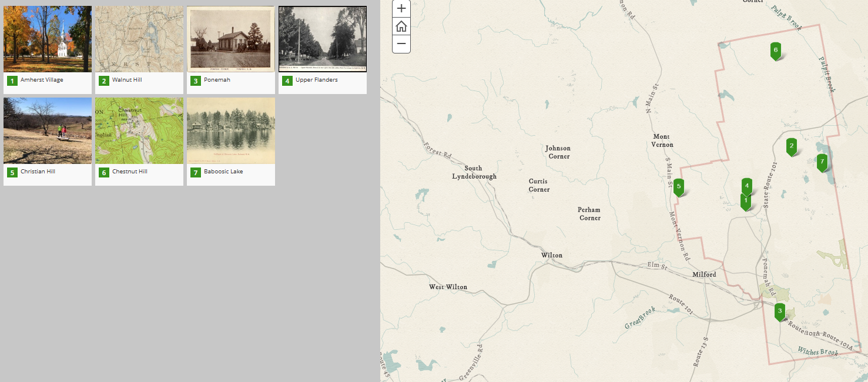
Task: Click the Milford label on the map
Action: tap(704, 274)
